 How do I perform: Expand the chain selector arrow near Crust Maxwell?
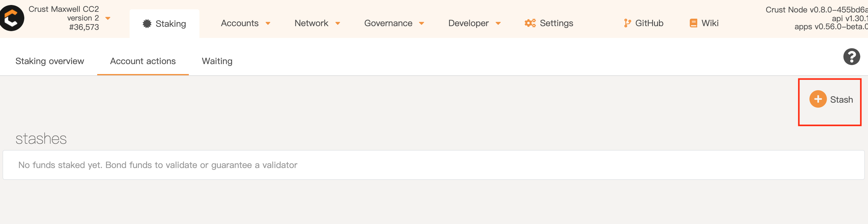pyautogui.click(x=108, y=18)
